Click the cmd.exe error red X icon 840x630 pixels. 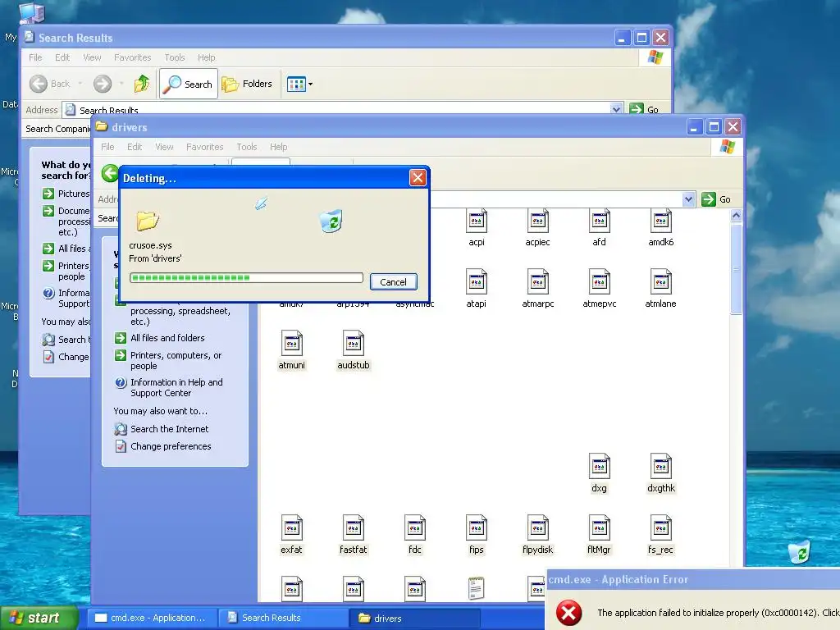pos(568,613)
